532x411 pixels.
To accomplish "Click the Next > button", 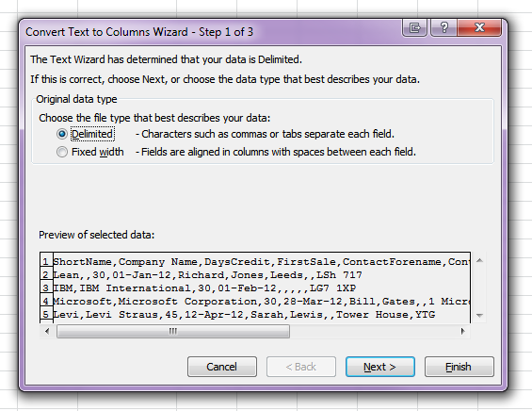I will pos(380,367).
